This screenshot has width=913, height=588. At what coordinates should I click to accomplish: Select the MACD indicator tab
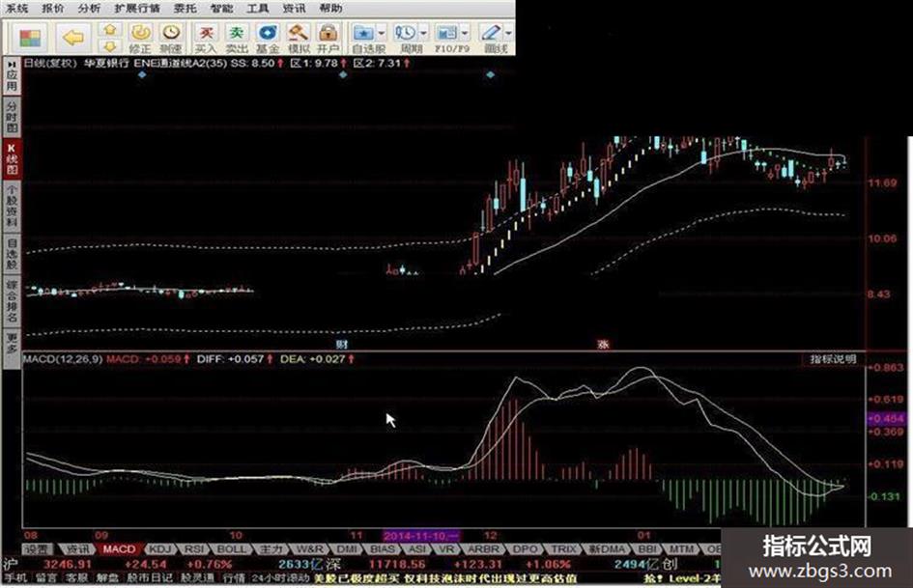[x=119, y=549]
